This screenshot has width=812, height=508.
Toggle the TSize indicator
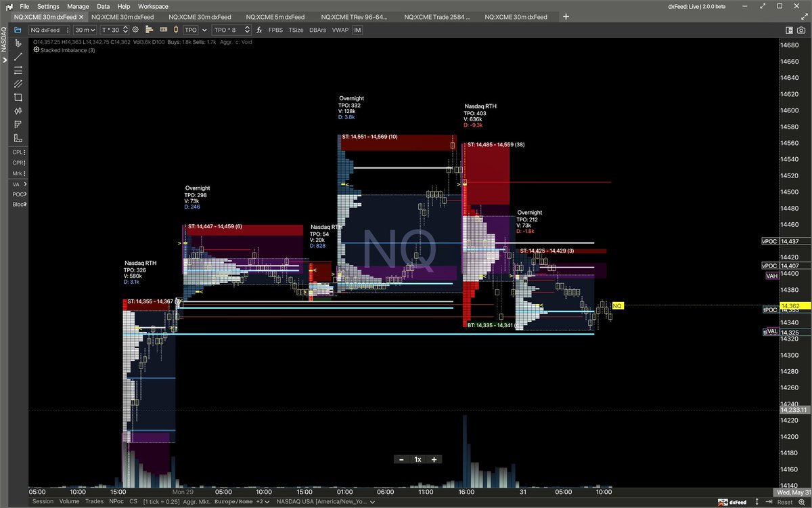click(x=296, y=30)
